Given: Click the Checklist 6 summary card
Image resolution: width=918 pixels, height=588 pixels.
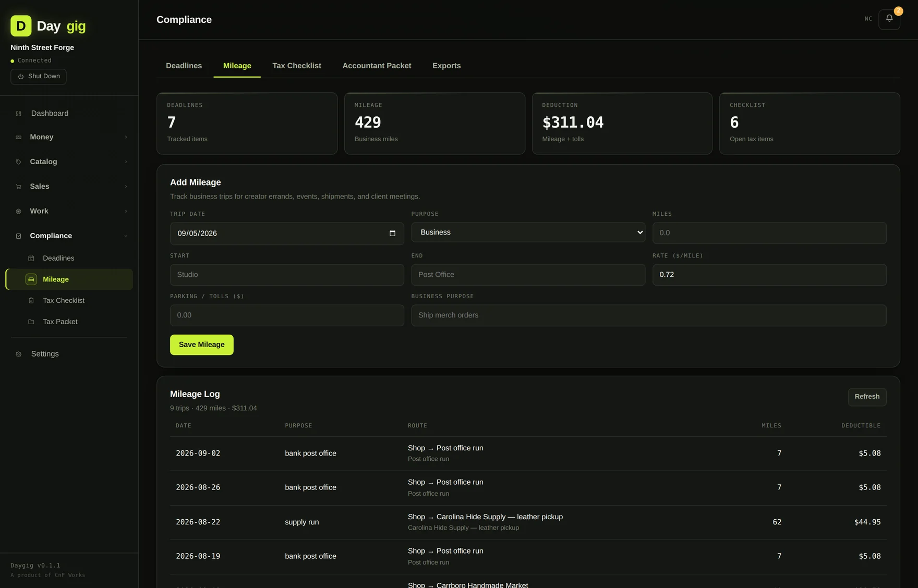Looking at the screenshot, I should (x=810, y=124).
